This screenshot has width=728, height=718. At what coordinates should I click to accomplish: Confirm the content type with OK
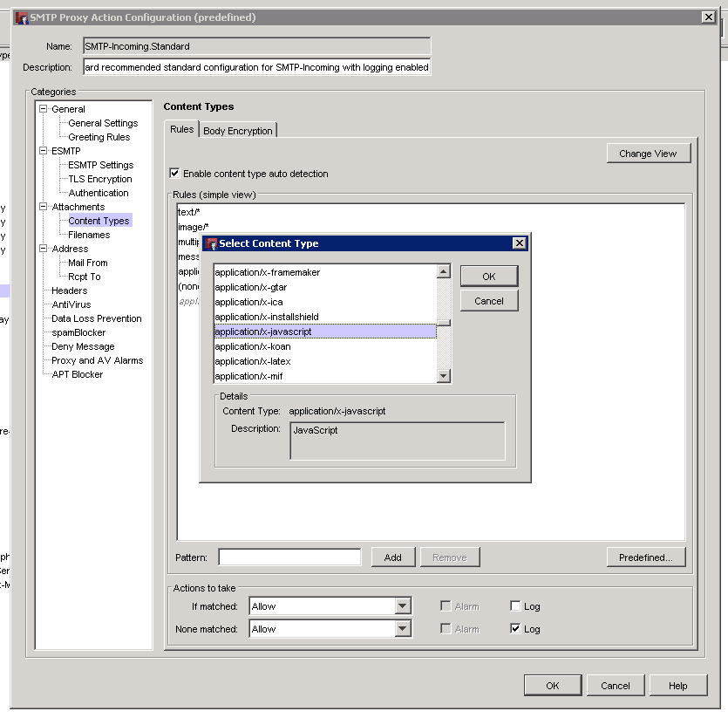point(488,277)
